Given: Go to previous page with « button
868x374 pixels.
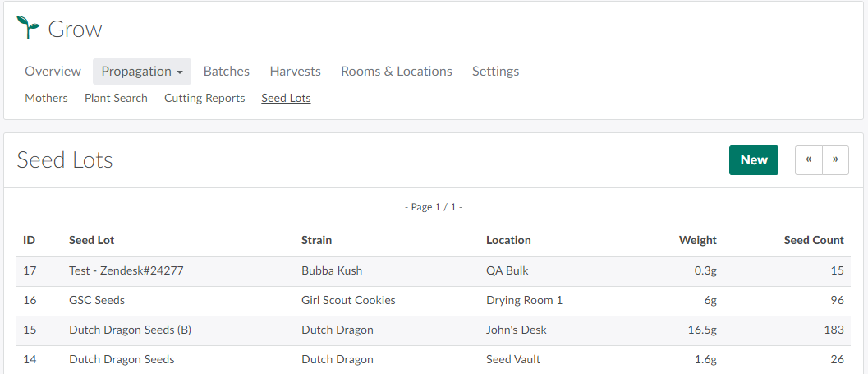Looking at the screenshot, I should tap(809, 160).
